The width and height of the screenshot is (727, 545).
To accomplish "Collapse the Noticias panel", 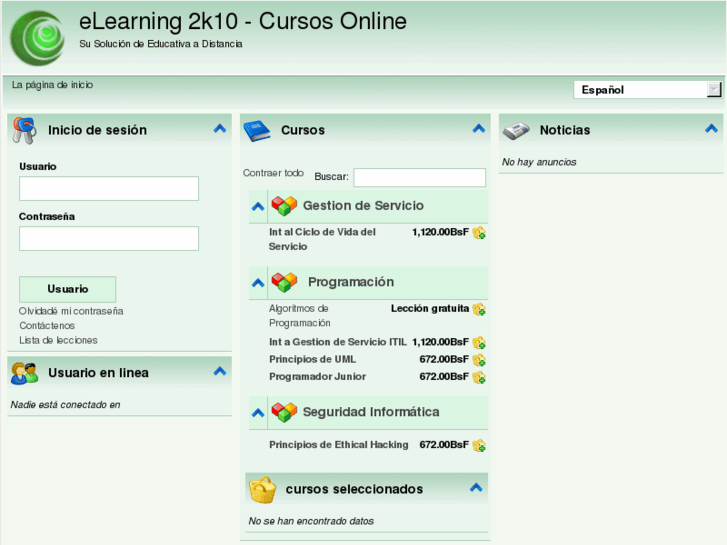I will (x=711, y=128).
